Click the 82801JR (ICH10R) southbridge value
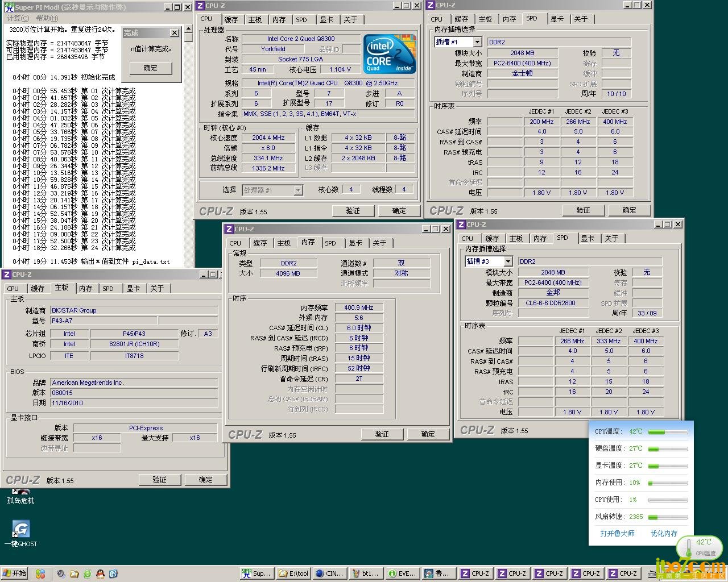Screen dimensions: 728x582 (x=135, y=344)
